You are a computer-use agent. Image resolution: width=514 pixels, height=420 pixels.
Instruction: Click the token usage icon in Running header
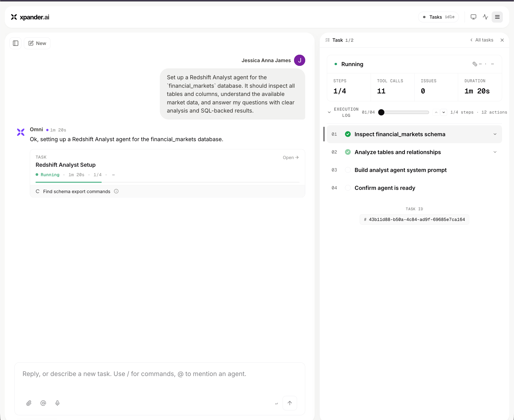tap(475, 64)
